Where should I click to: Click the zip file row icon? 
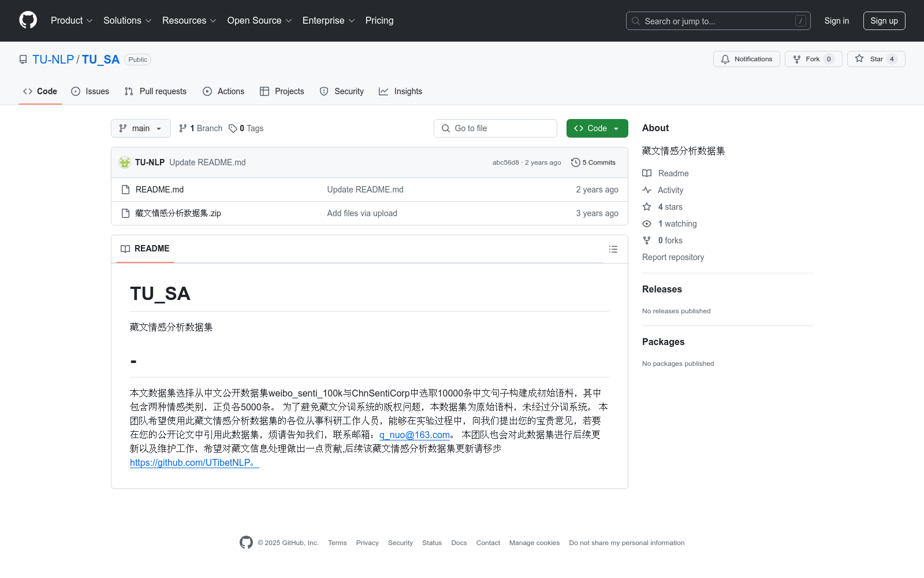tap(125, 213)
